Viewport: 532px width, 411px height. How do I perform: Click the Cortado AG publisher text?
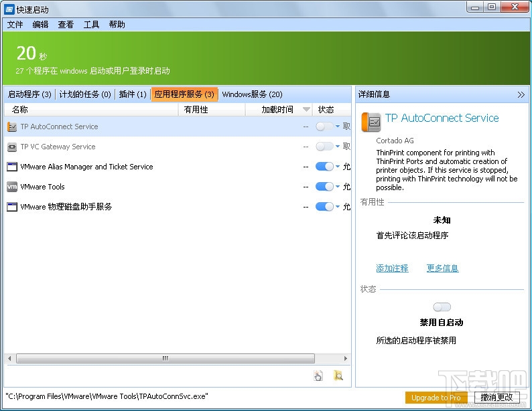[x=395, y=141]
